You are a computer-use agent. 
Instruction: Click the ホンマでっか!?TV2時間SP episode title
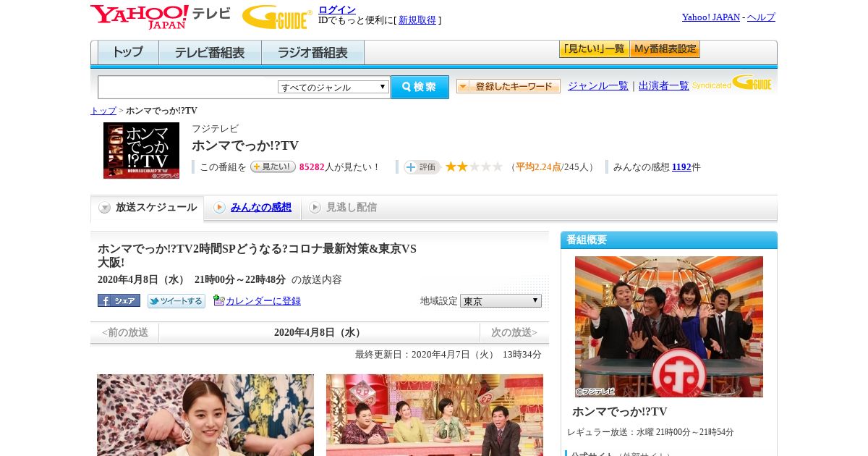pyautogui.click(x=257, y=256)
